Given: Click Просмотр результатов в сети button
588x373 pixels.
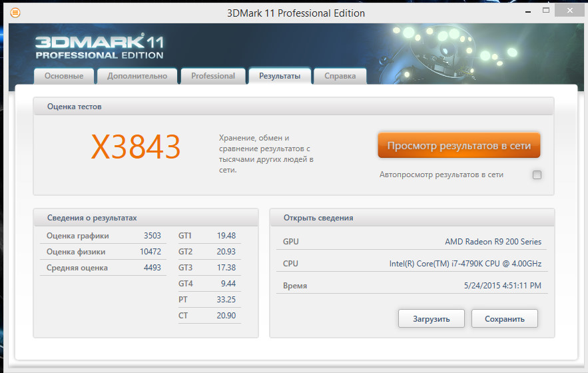Looking at the screenshot, I should pos(459,145).
